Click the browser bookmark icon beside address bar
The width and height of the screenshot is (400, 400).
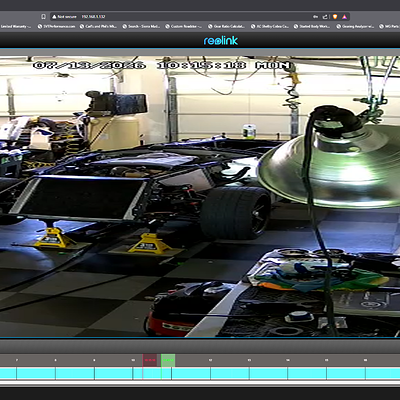tap(43, 17)
